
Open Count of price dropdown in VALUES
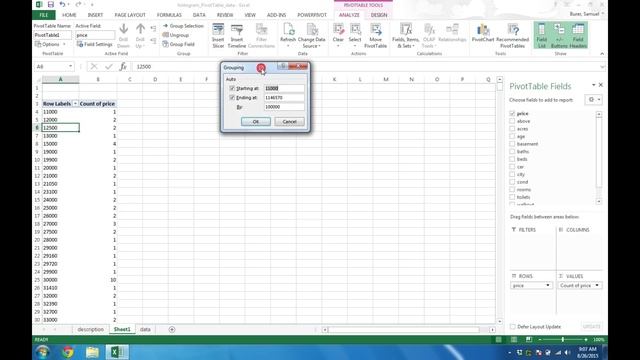(x=597, y=285)
